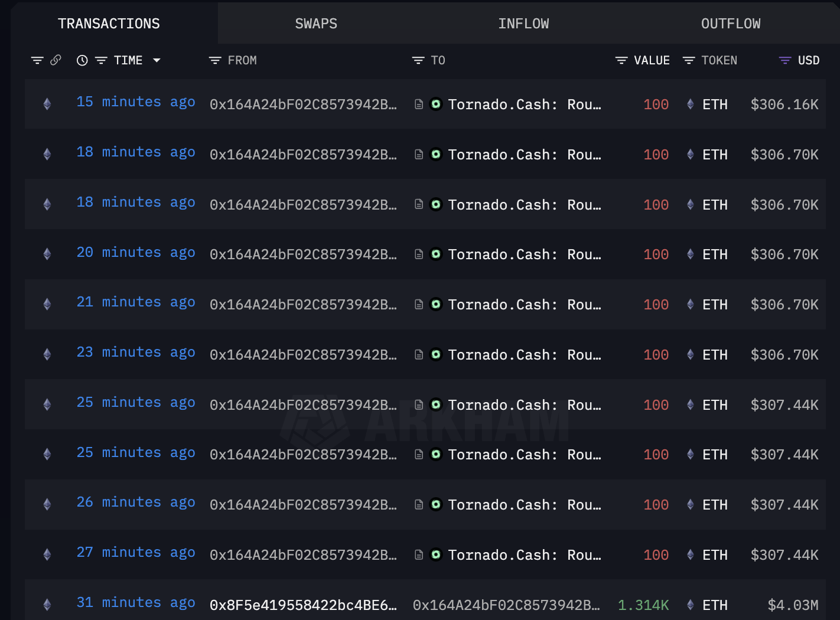Screen dimensions: 840x620
Task: Select the value 100 in the 15 minutes ago row
Action: point(656,105)
